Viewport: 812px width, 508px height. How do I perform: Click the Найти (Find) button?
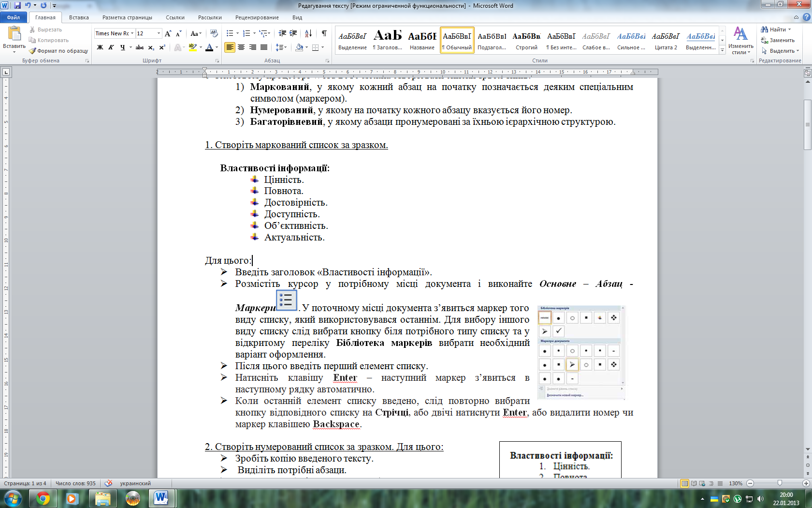(x=776, y=30)
